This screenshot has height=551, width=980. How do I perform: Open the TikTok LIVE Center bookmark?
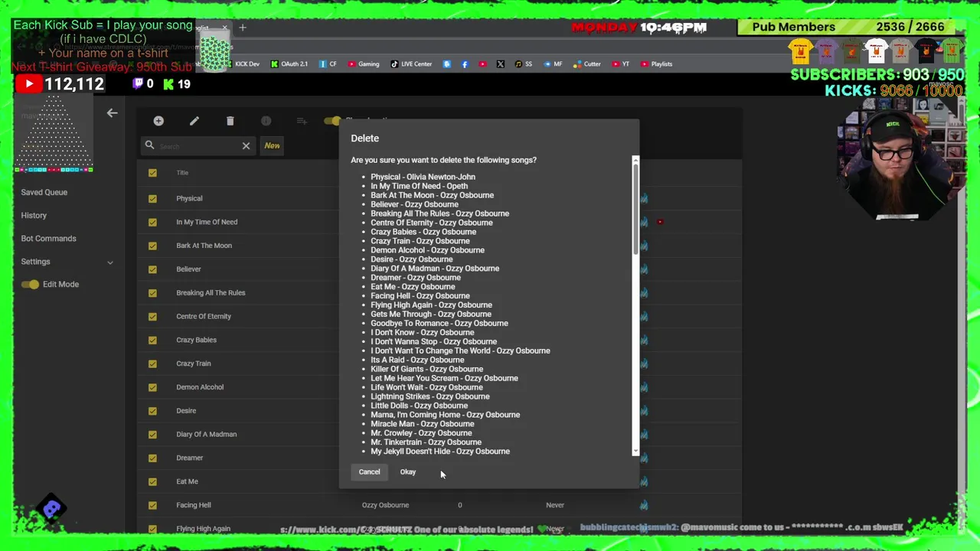(411, 64)
